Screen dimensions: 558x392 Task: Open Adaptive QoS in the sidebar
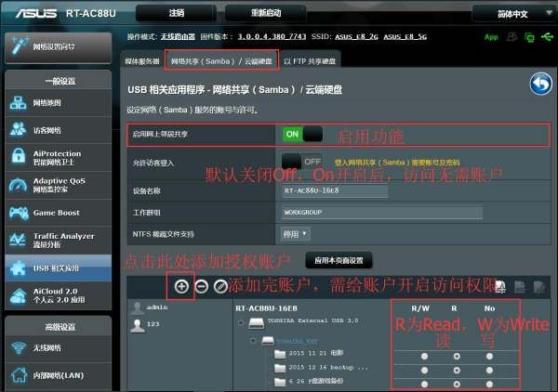point(59,185)
